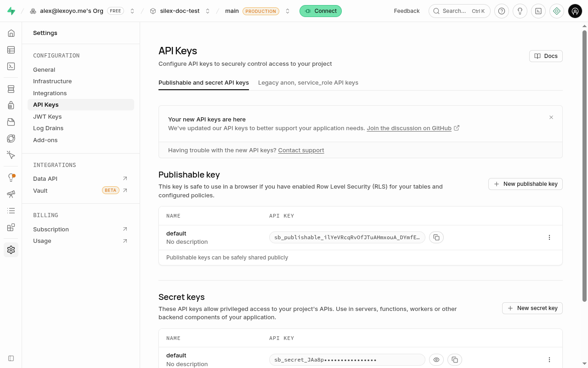Create a New publishable key

coord(526,184)
